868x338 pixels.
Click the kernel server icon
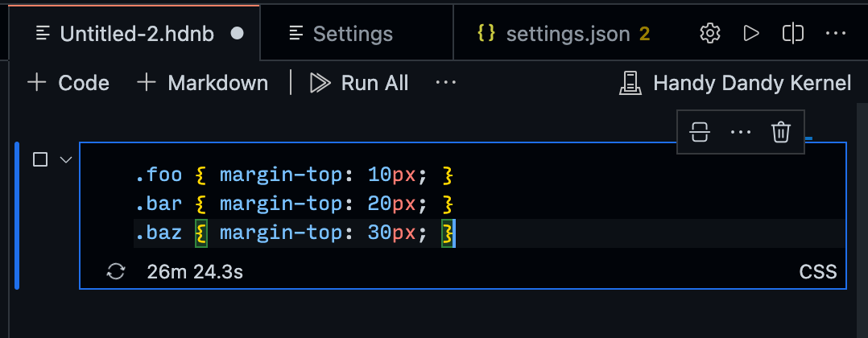pyautogui.click(x=630, y=84)
